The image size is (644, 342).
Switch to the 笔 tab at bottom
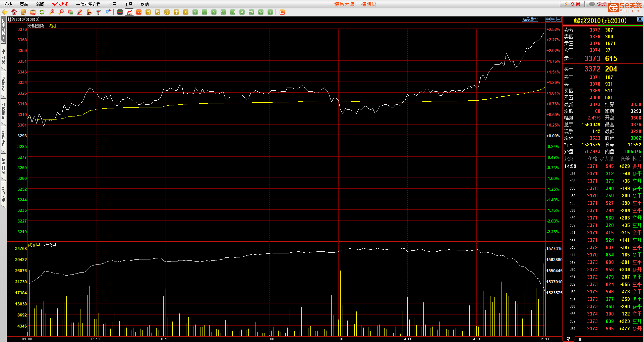click(x=569, y=339)
